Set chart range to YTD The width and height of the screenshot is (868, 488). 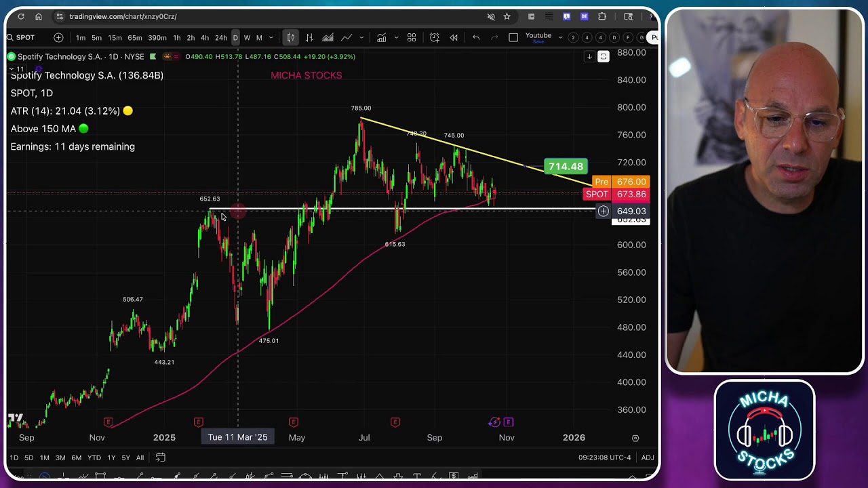(x=94, y=458)
